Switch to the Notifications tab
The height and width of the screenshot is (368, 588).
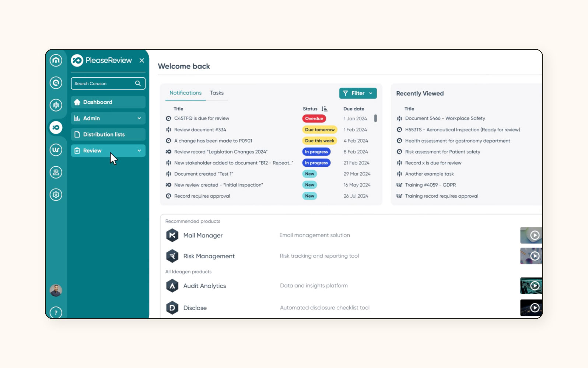(185, 93)
